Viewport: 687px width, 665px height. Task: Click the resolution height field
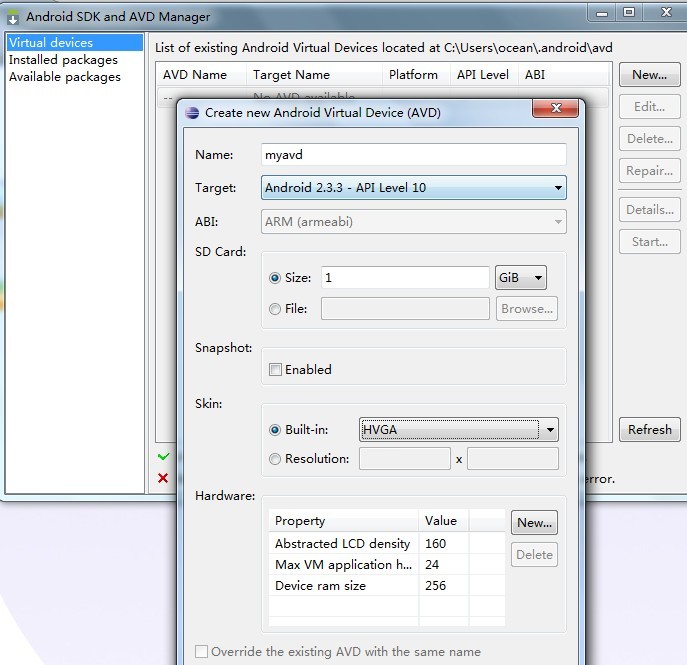[513, 459]
